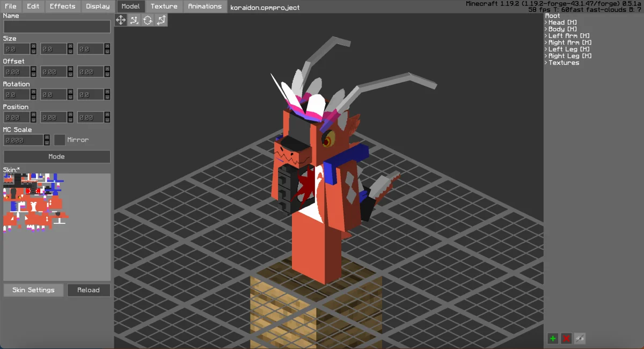Click the Body [H] label
This screenshot has width=644, height=349.
(x=563, y=29)
